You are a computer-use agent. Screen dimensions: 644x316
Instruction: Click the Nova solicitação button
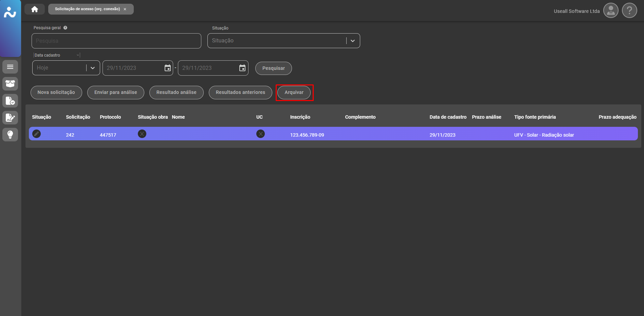click(x=56, y=93)
